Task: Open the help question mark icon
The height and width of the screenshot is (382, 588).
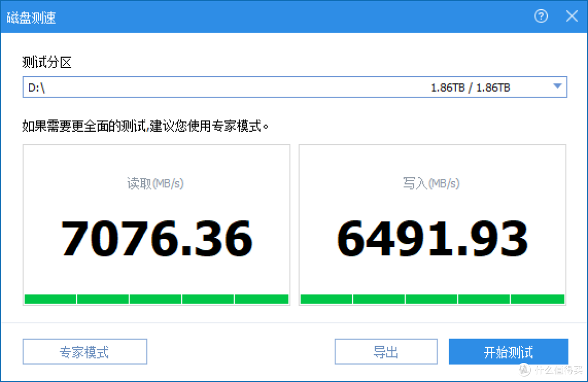Action: point(541,16)
